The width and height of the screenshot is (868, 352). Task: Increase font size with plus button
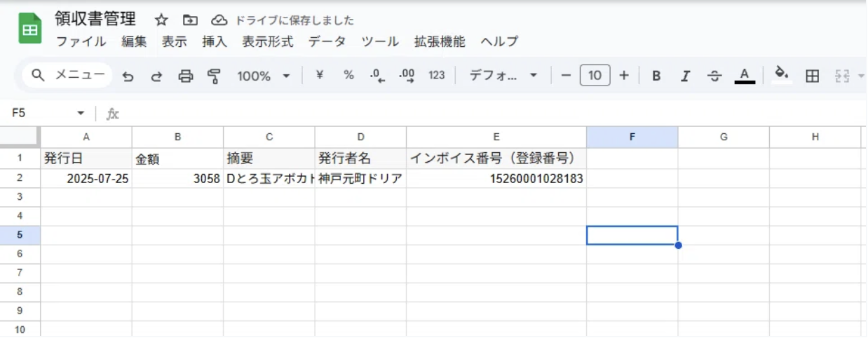click(624, 76)
